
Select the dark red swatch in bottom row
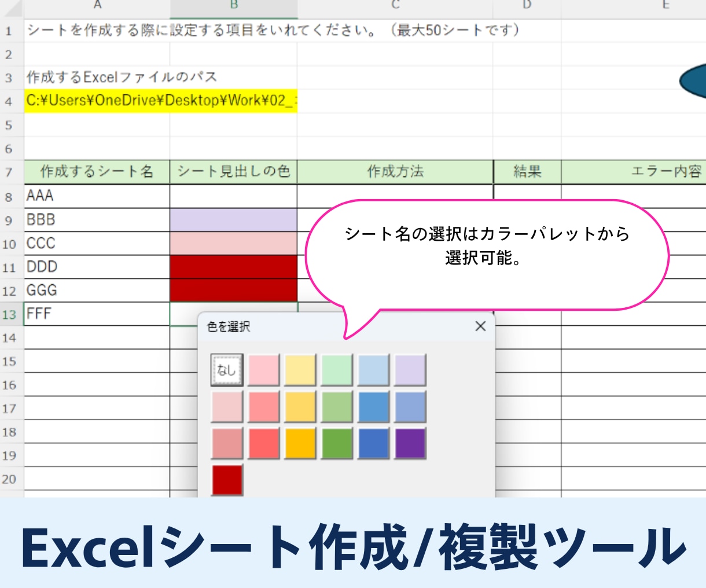point(227,480)
